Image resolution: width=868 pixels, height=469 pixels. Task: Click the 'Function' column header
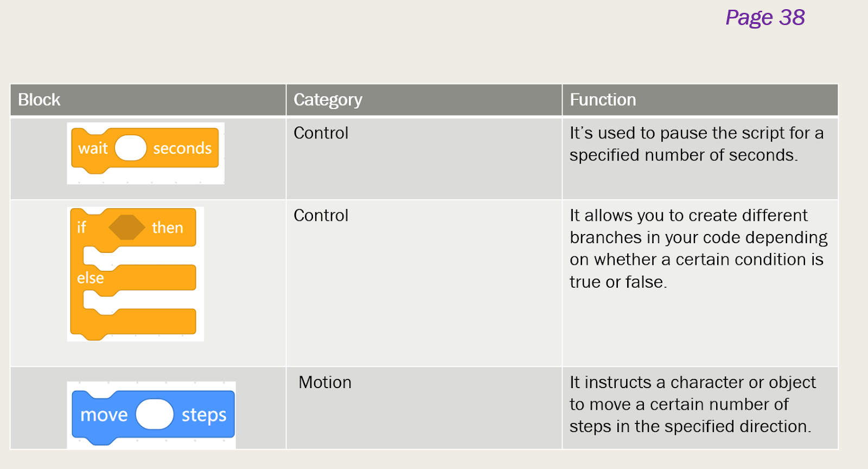point(700,100)
